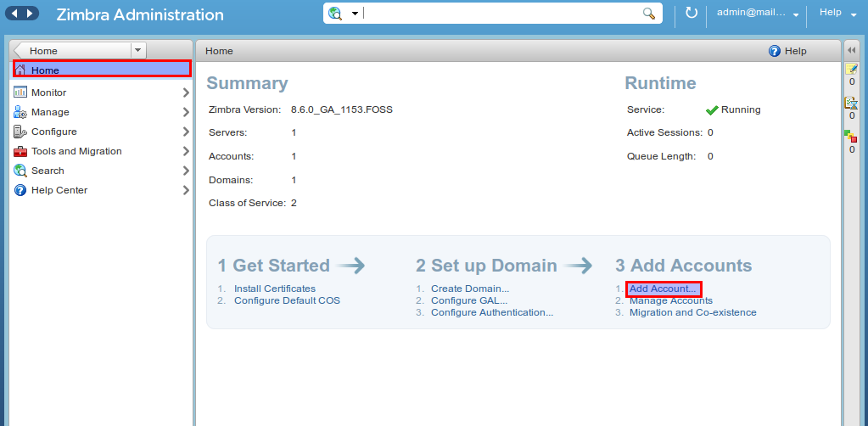The image size is (868, 426).
Task: Open Install Certificates link
Action: tap(275, 289)
